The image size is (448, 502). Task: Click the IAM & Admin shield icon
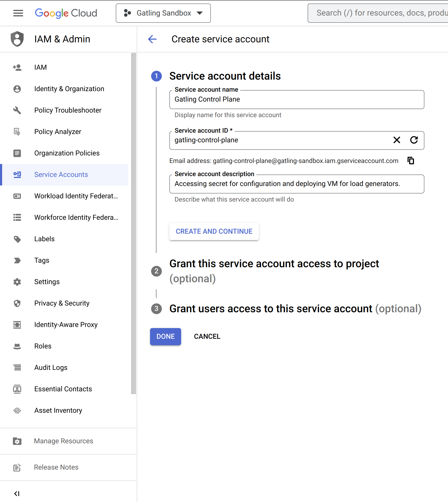[x=17, y=39]
